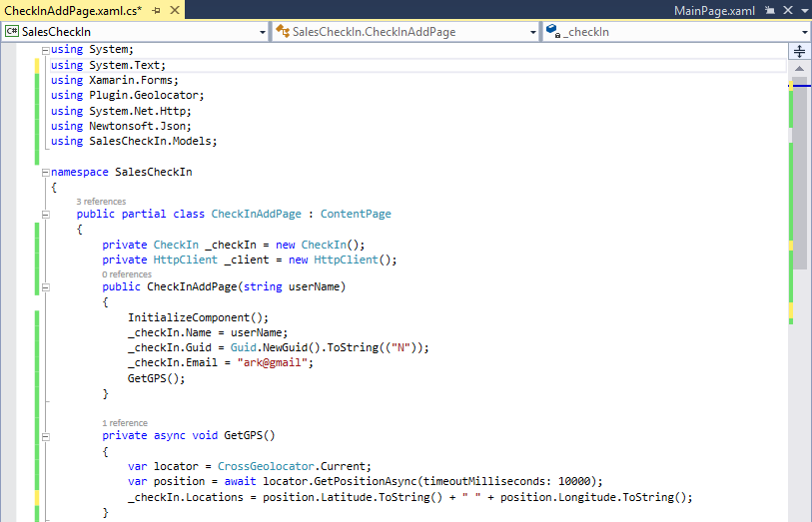
Task: Open the SalesCheckIn.CheckInAddPage type dropdown
Action: click(533, 32)
